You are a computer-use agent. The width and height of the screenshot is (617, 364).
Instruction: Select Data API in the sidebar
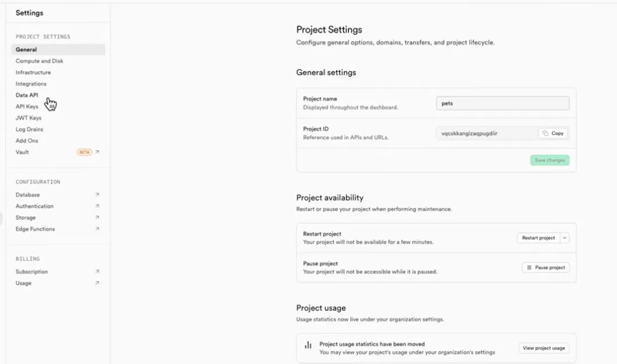(x=27, y=95)
